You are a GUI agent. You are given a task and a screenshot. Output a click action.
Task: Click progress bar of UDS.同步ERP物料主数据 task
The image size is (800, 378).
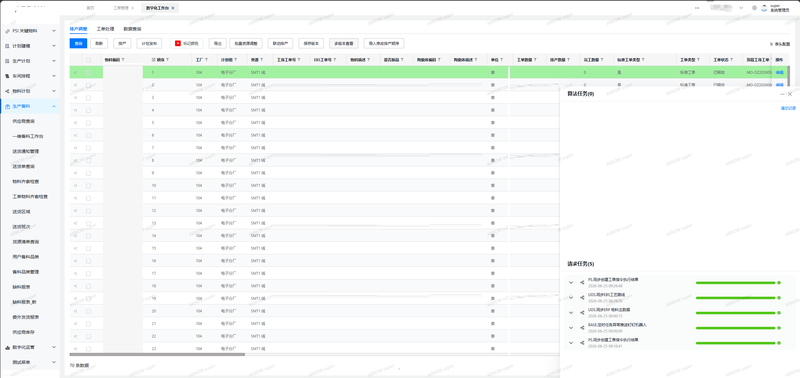tap(735, 313)
